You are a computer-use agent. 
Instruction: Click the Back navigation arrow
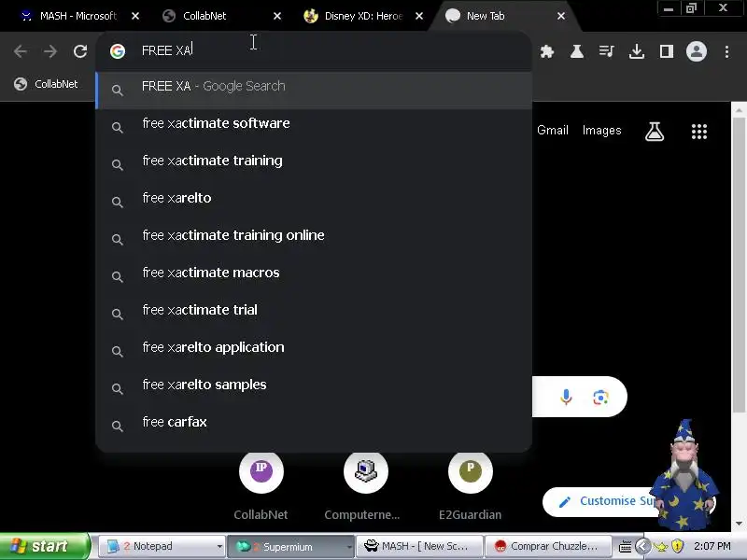pyautogui.click(x=20, y=51)
